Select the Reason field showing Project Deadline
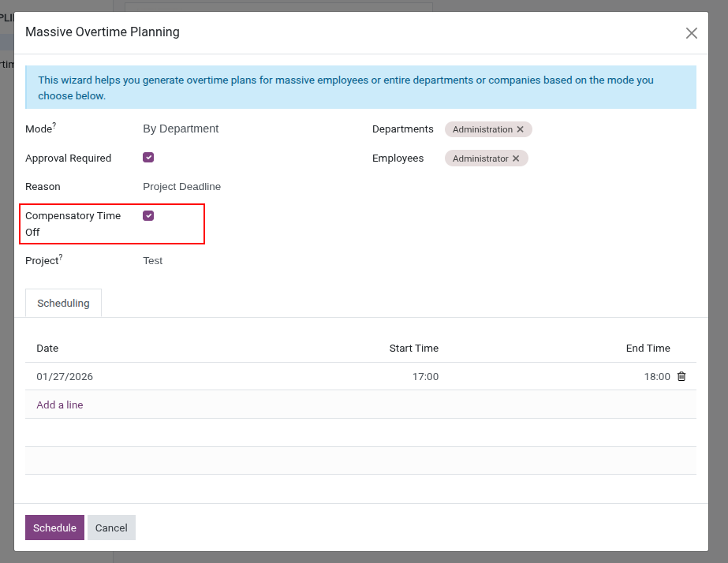 pyautogui.click(x=181, y=186)
